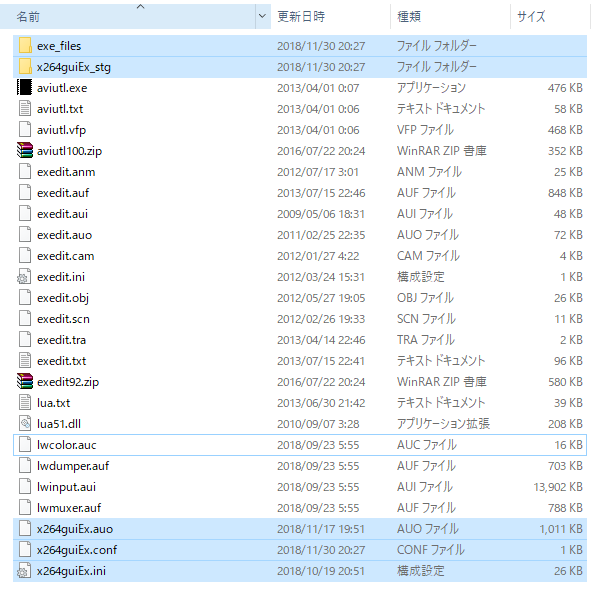Select the file name x264guiEx.ini
610x589 pixels.
pos(71,571)
